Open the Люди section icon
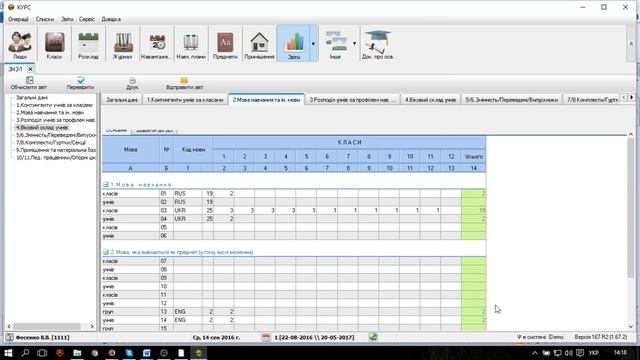Viewport: 640px width, 360px height. coord(20,44)
